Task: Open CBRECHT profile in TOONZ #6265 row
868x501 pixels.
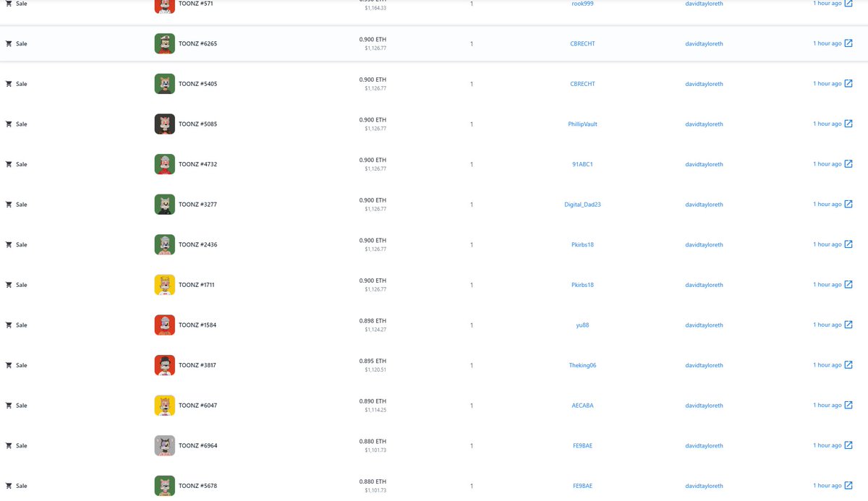Action: (582, 43)
